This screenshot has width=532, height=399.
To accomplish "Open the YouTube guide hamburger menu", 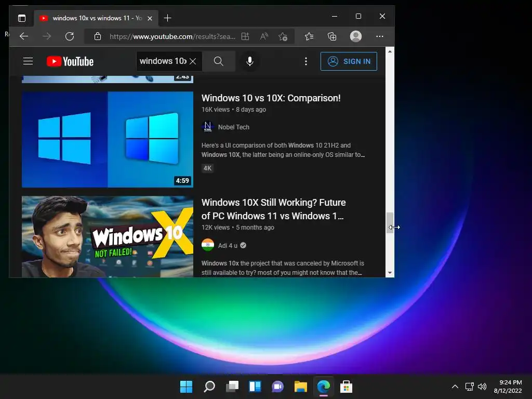I will coord(28,61).
